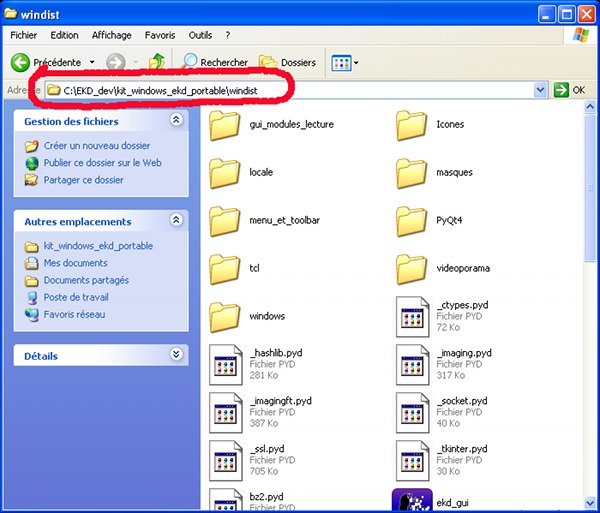The width and height of the screenshot is (600, 513).
Task: Open Poste de travail link
Action: (x=76, y=297)
